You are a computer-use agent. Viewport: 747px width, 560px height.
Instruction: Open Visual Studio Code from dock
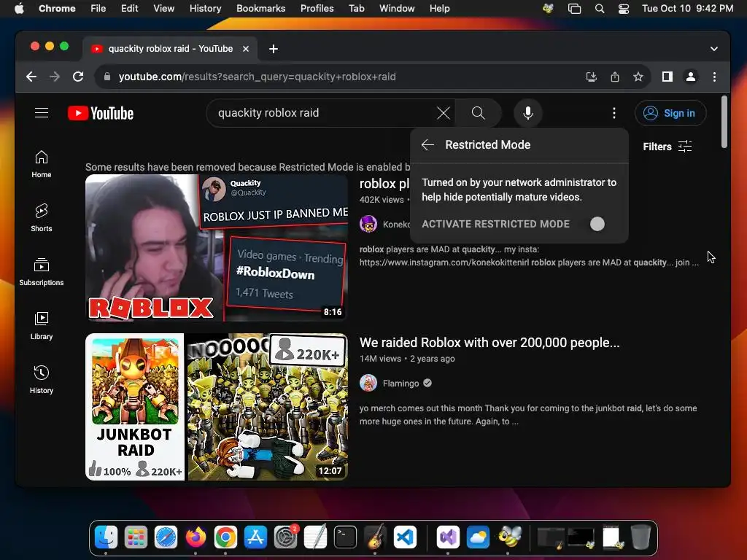click(x=405, y=537)
